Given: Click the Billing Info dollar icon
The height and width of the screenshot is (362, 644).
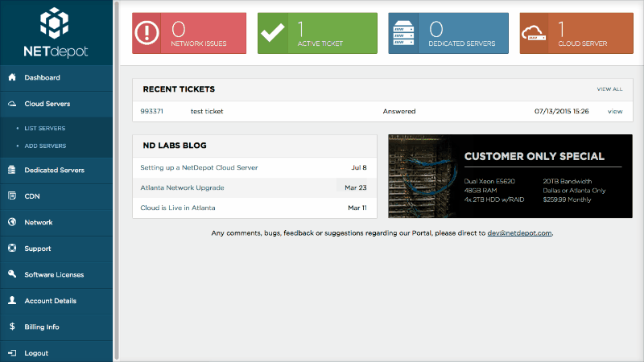Looking at the screenshot, I should (x=12, y=327).
